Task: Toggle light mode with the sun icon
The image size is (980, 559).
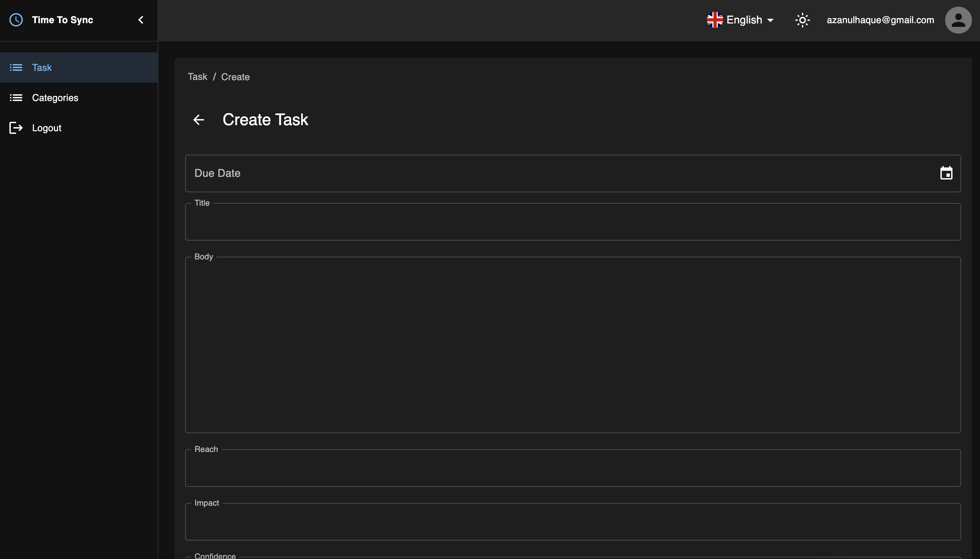Action: (802, 19)
